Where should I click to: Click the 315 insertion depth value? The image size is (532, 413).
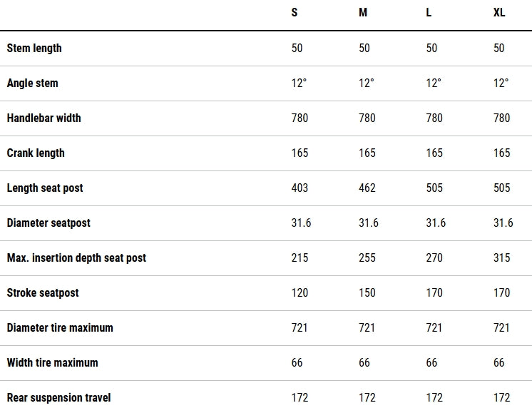click(501, 258)
